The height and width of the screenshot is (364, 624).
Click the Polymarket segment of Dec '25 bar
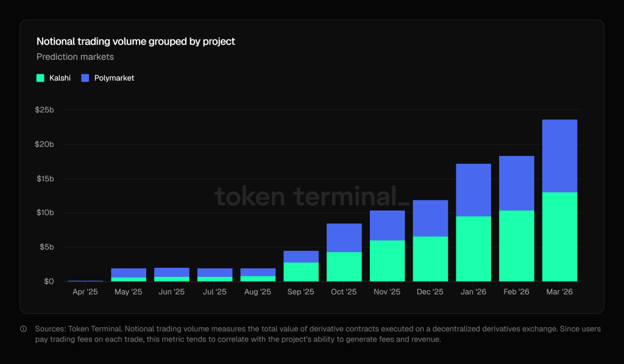click(430, 218)
